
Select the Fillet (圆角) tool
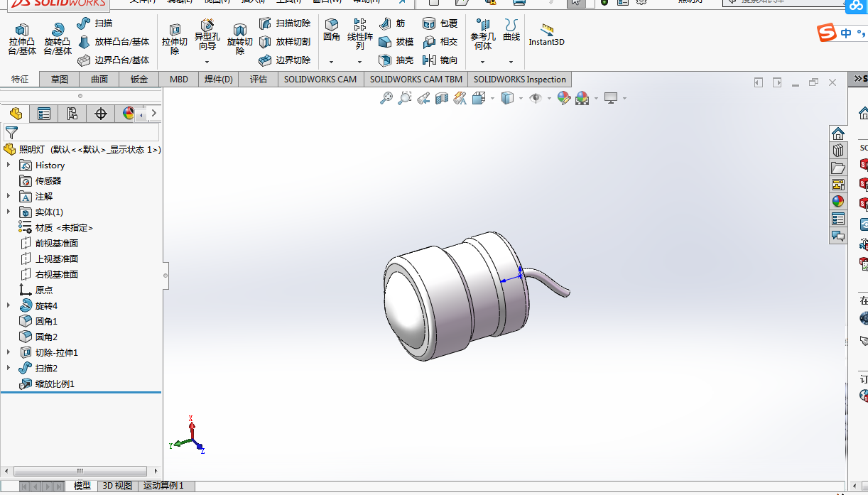point(332,30)
